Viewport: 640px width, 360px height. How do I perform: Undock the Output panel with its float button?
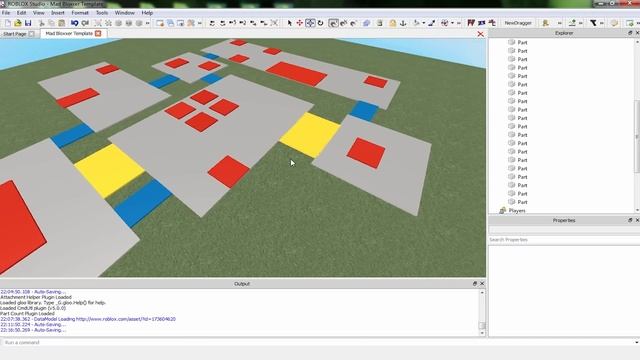[475, 283]
